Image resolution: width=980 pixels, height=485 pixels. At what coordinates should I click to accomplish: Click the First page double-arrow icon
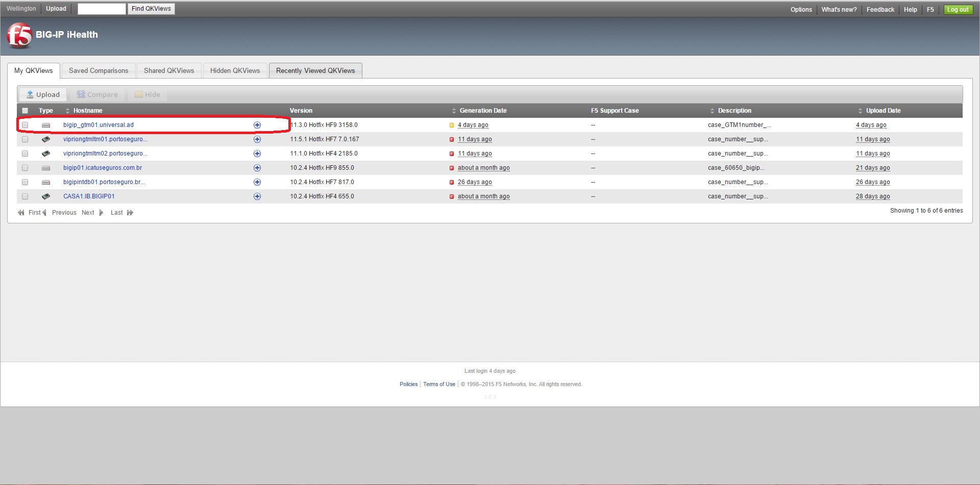(x=21, y=213)
